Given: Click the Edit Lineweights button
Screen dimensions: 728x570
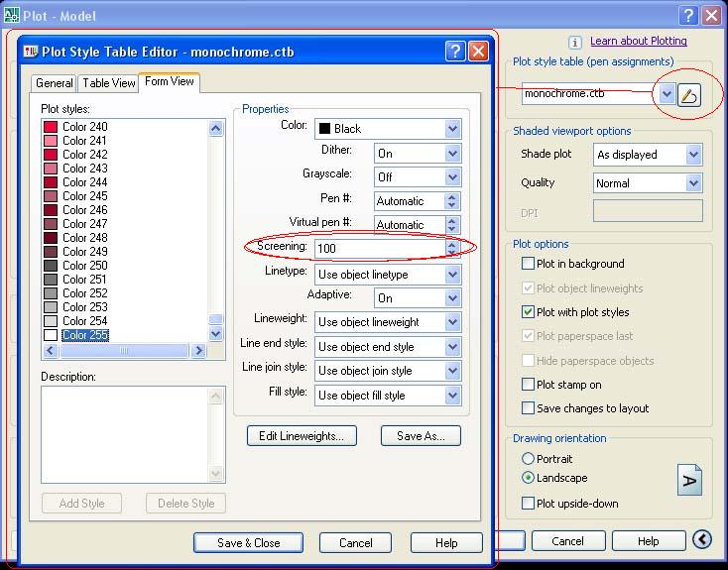Looking at the screenshot, I should [302, 436].
